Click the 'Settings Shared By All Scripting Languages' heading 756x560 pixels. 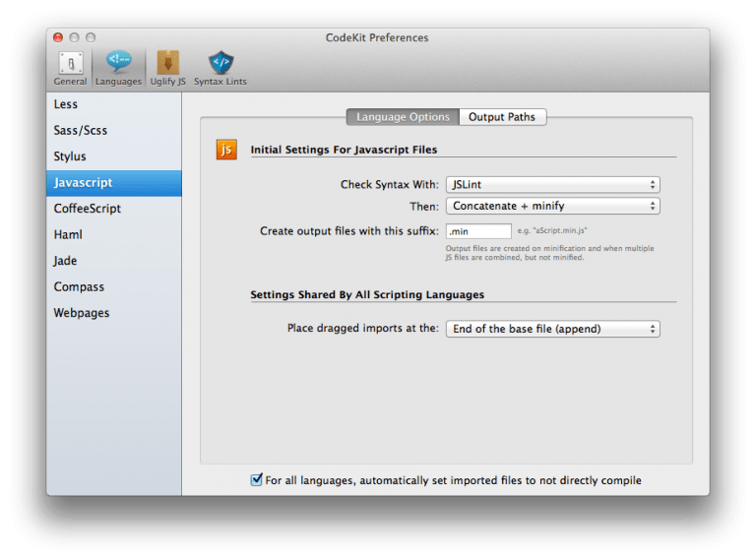[x=367, y=295]
